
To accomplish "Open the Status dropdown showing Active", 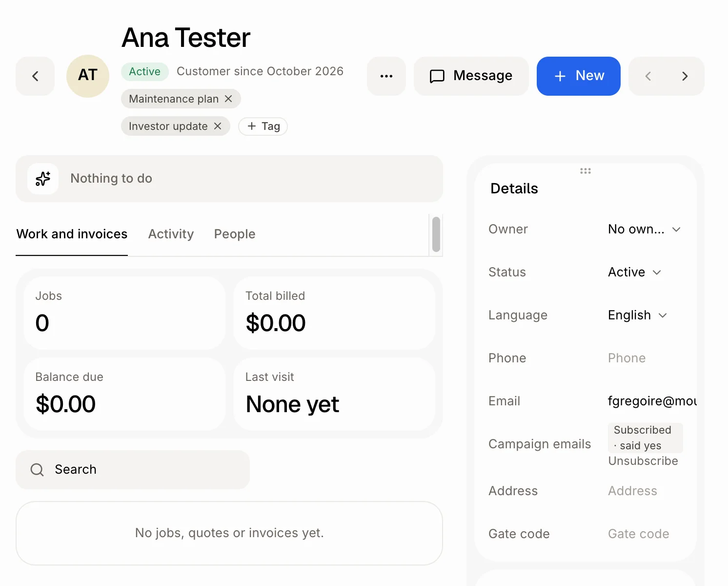I will (x=634, y=272).
